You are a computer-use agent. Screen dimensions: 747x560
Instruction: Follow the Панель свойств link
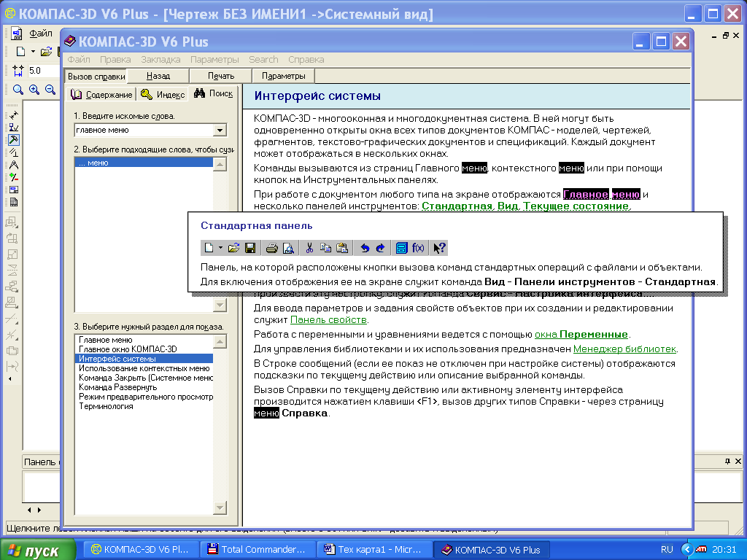coord(328,320)
